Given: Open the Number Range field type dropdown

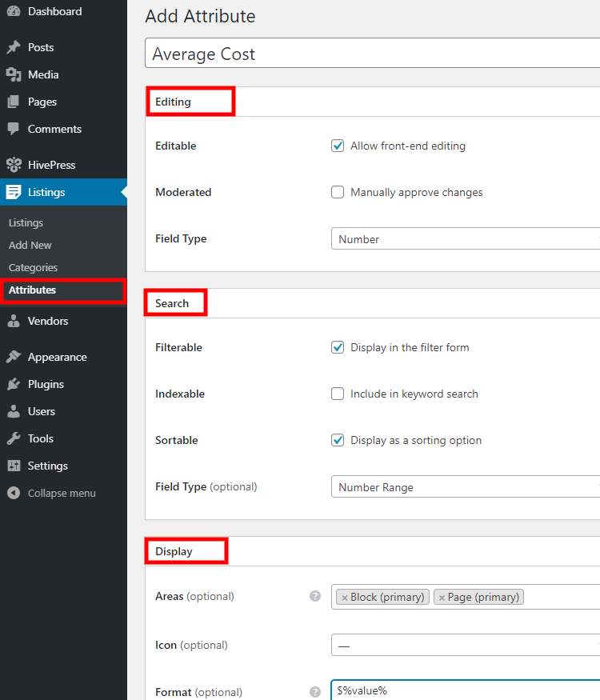Looking at the screenshot, I should (465, 486).
